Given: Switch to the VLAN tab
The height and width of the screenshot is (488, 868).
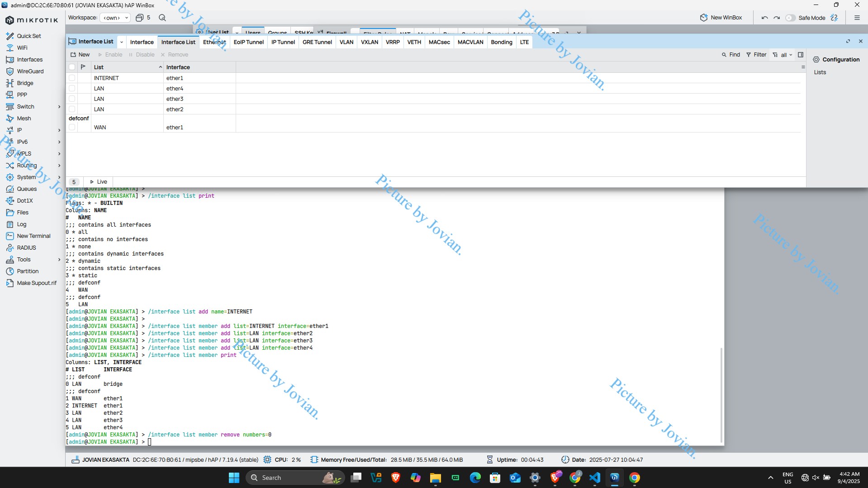Looking at the screenshot, I should tap(346, 42).
